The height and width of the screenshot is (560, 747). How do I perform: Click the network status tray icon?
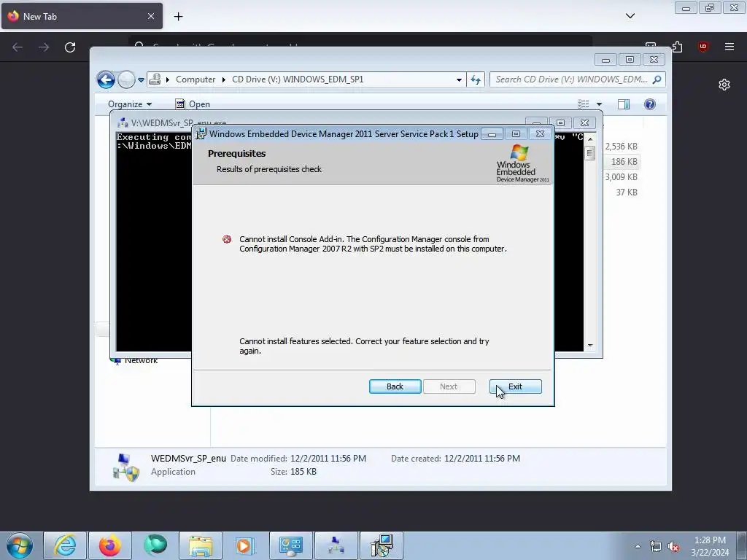point(656,546)
